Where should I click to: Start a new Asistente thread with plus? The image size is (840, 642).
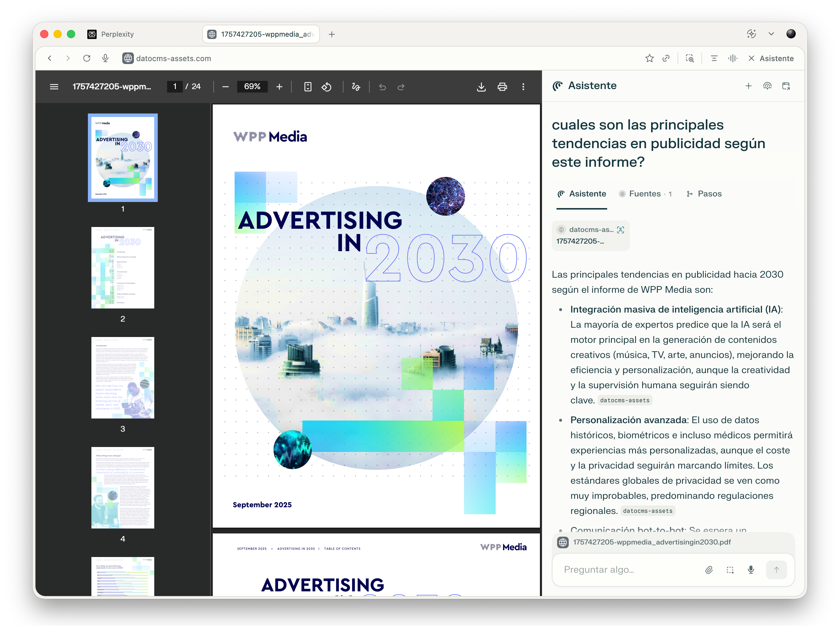(748, 86)
